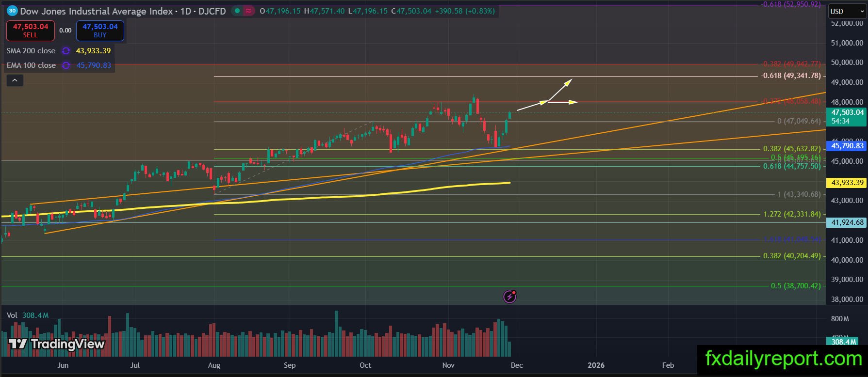The width and height of the screenshot is (868, 377).
Task: Click the refresh icon beside EMA 100 close
Action: (66, 65)
